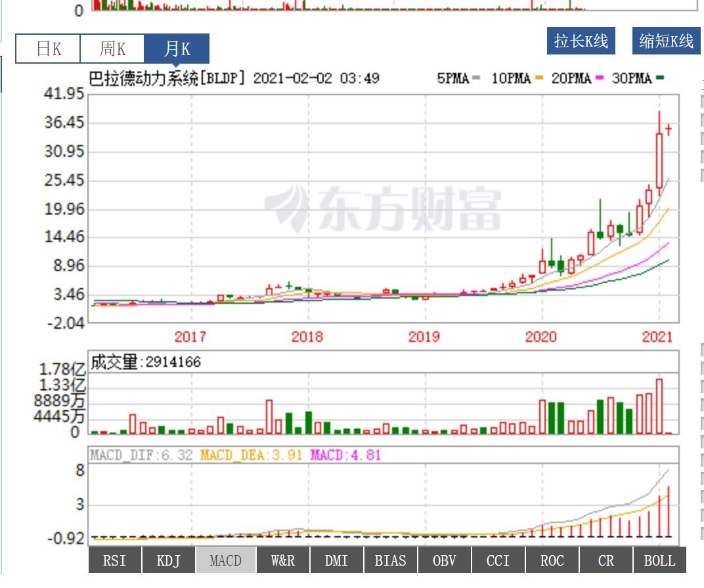
Task: Click the 2021 year axis label
Action: [x=657, y=337]
